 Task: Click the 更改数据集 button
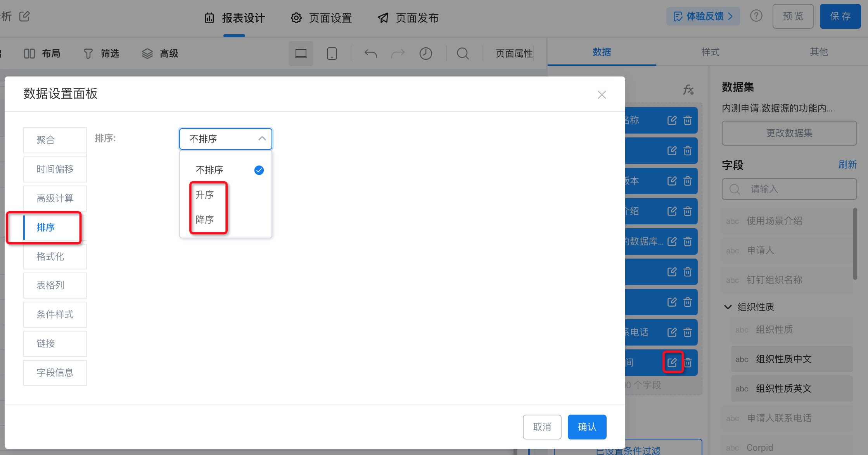pyautogui.click(x=789, y=133)
